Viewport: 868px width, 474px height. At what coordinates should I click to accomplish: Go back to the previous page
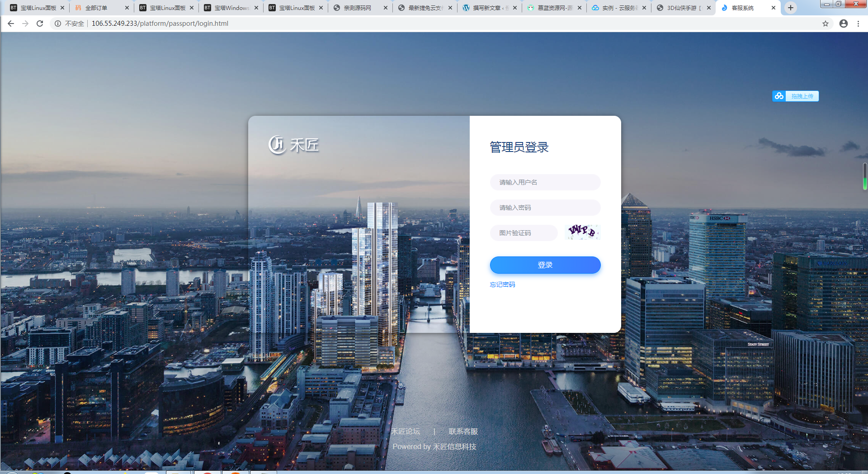pos(11,24)
